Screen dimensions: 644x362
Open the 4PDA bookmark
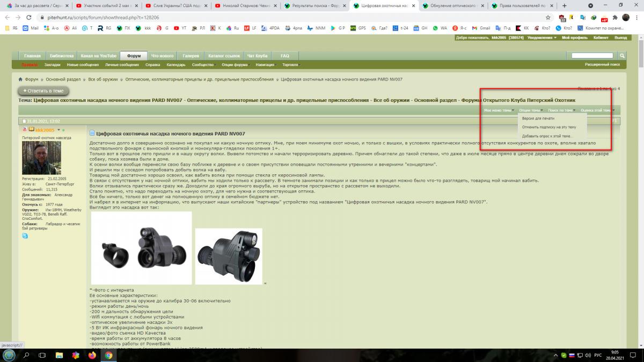pos(270,28)
